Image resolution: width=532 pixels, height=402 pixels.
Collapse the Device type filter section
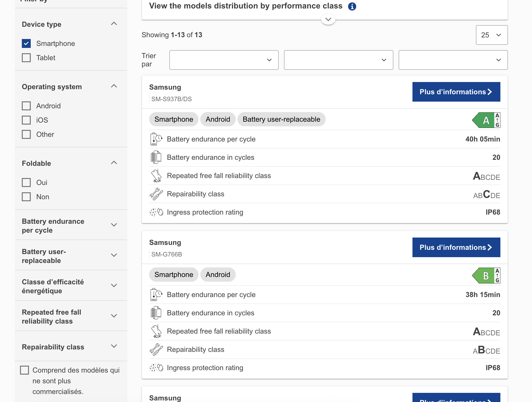click(x=114, y=24)
